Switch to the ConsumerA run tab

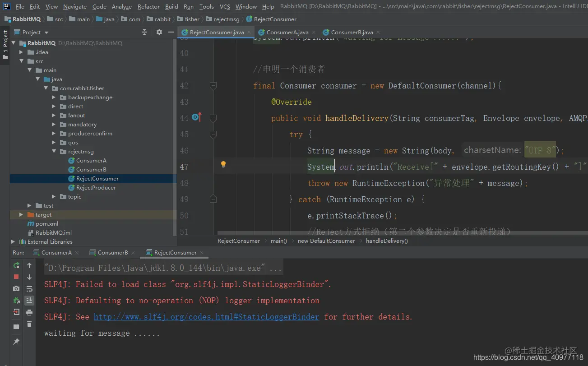point(56,253)
